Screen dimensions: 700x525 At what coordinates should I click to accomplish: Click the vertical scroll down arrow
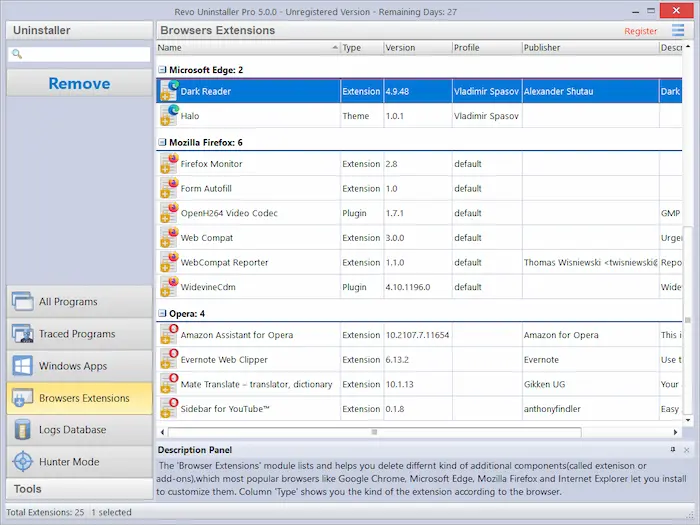point(688,420)
